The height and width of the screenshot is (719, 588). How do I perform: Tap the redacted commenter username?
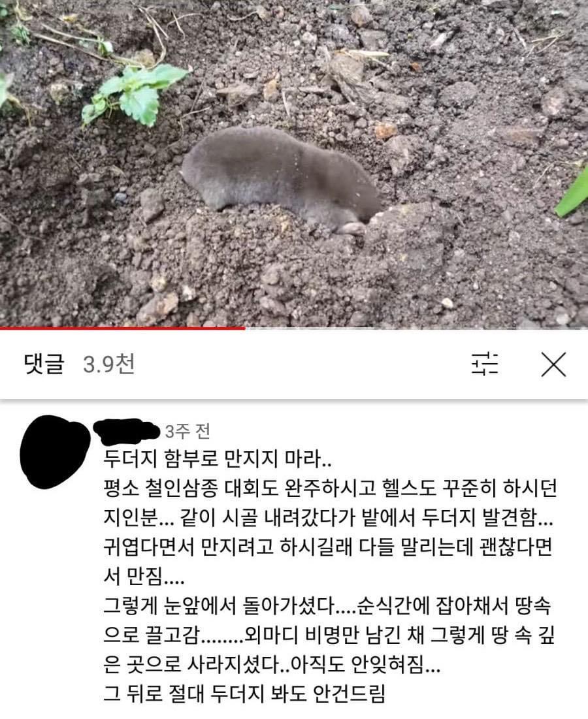[127, 431]
